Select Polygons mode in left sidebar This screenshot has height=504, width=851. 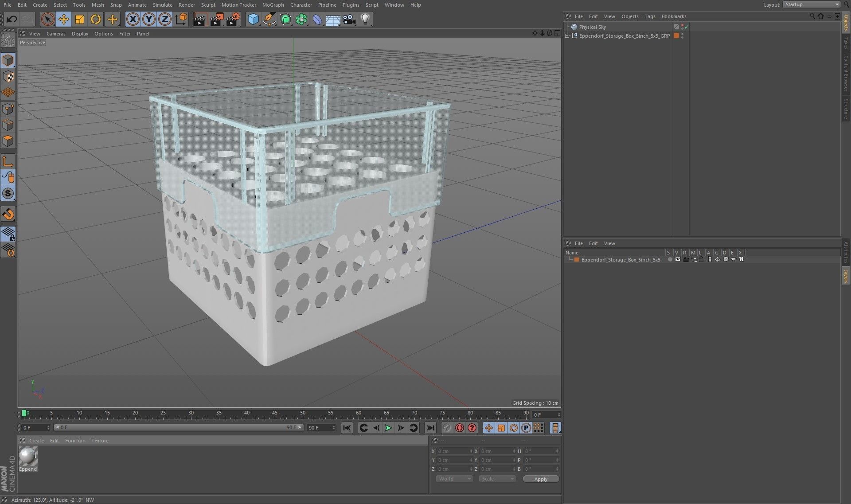pyautogui.click(x=8, y=141)
